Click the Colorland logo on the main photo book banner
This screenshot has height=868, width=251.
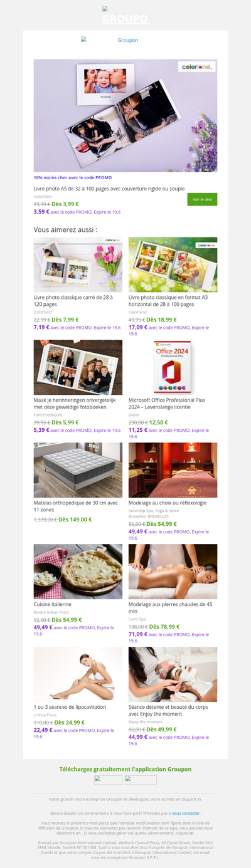[x=196, y=66]
